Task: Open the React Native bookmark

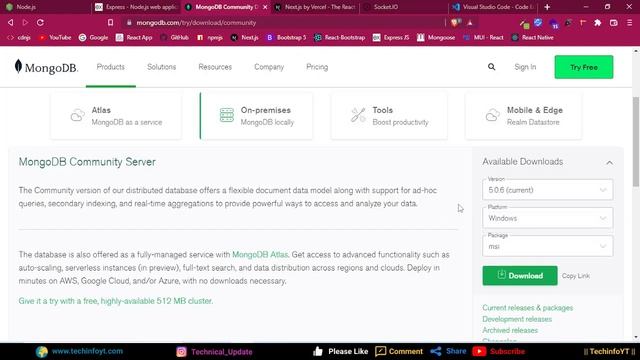Action: (533, 38)
